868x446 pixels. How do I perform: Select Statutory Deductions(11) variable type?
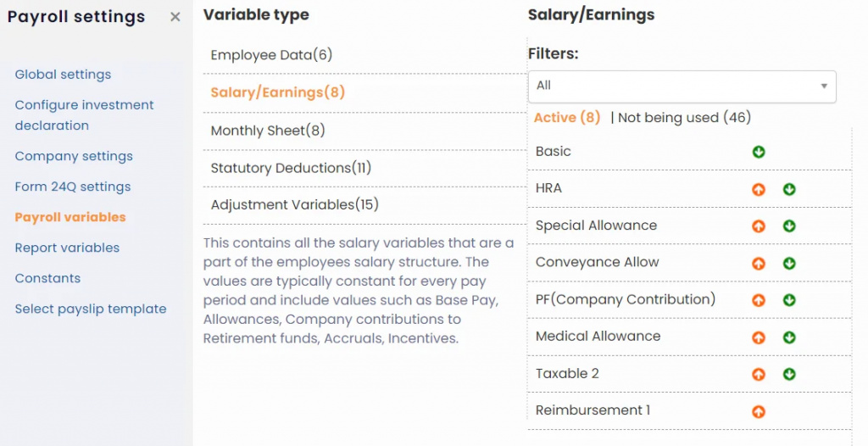click(x=291, y=168)
